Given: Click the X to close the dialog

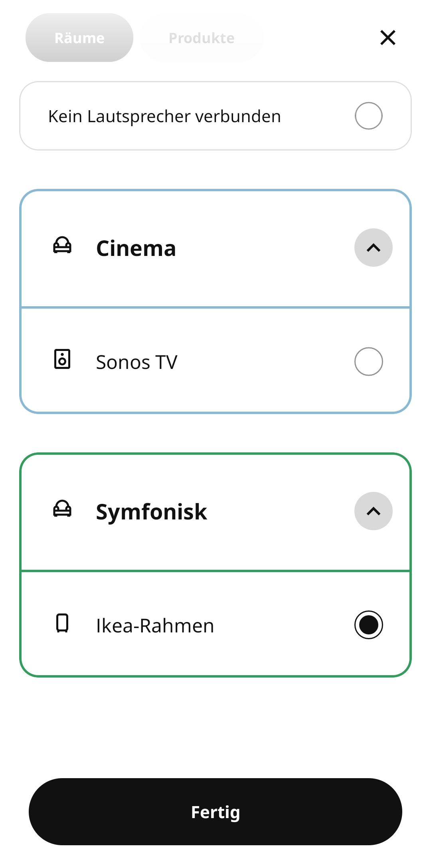Looking at the screenshot, I should pyautogui.click(x=388, y=38).
